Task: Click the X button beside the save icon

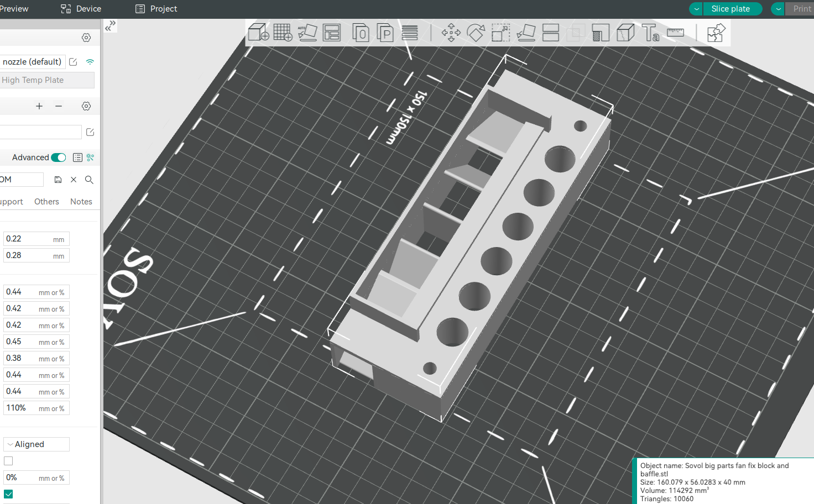Action: point(74,180)
